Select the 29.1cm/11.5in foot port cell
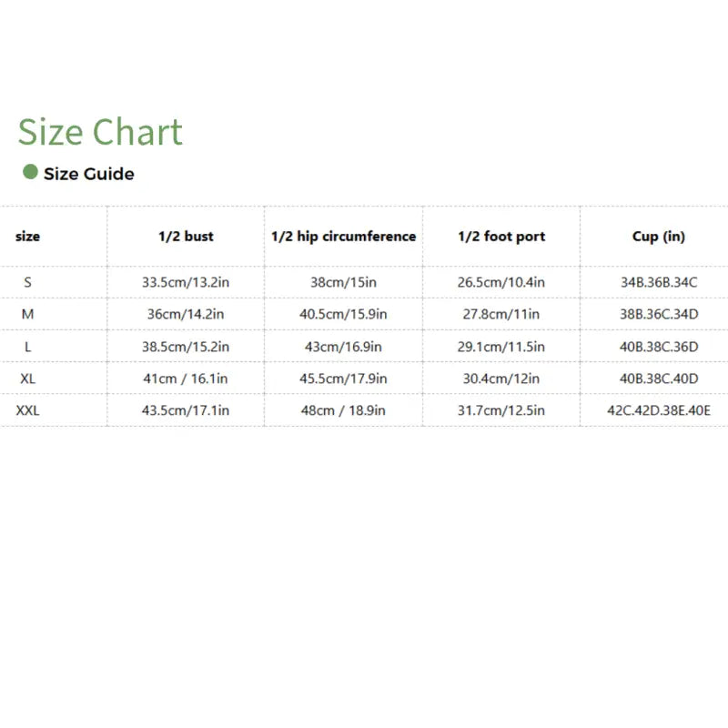 [x=501, y=347]
